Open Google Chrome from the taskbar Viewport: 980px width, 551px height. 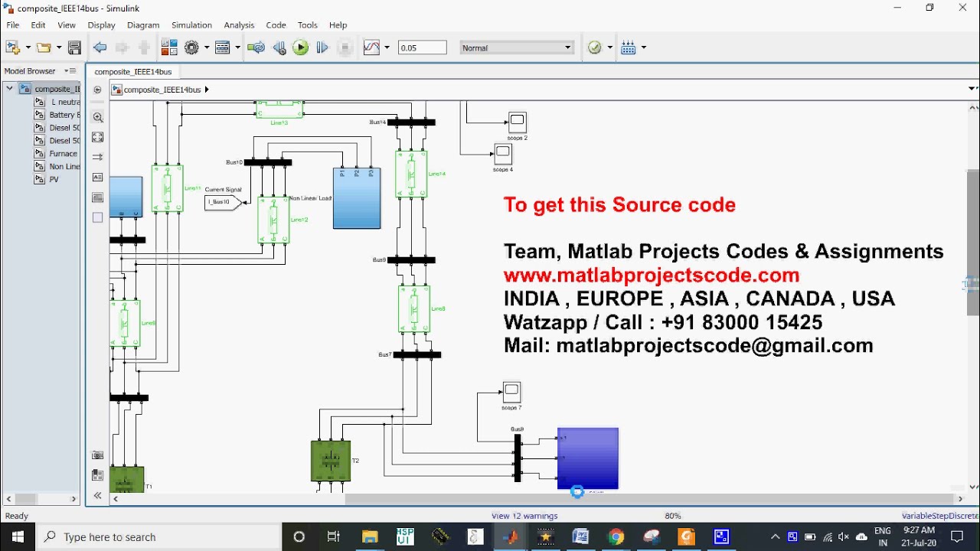[616, 536]
